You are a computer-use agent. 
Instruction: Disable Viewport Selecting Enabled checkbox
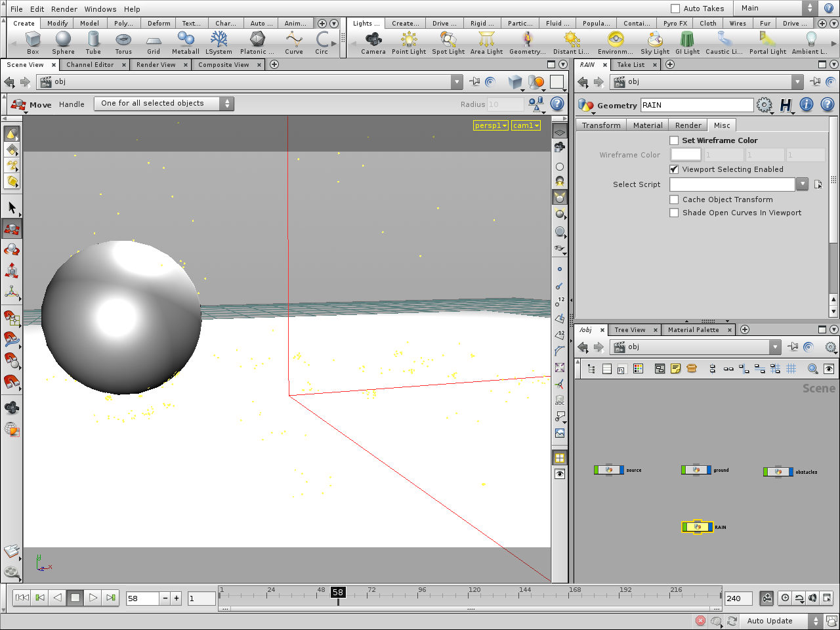pyautogui.click(x=674, y=169)
